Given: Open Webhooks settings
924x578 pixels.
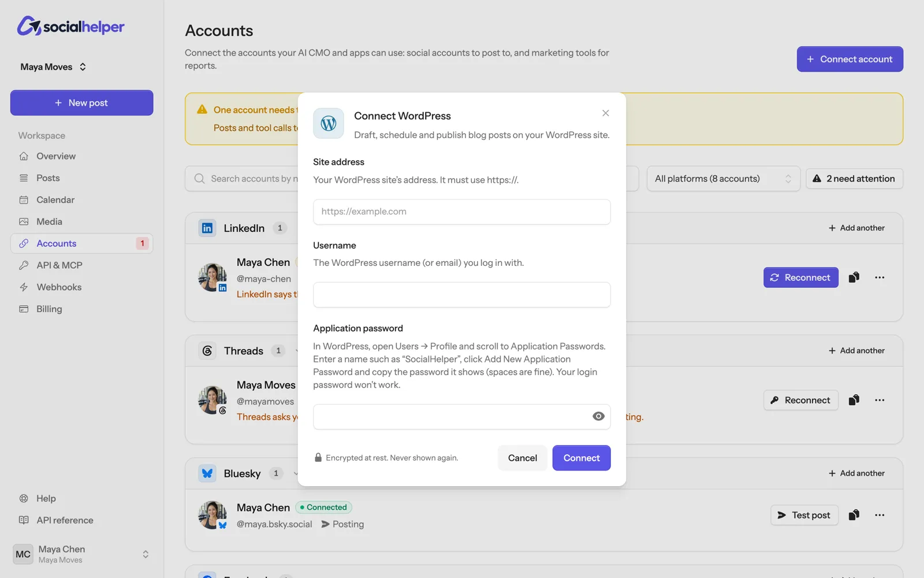Looking at the screenshot, I should (x=81, y=287).
